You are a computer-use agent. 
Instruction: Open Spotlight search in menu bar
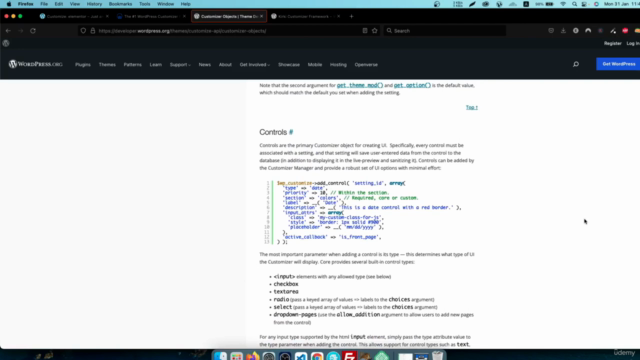(574, 4)
